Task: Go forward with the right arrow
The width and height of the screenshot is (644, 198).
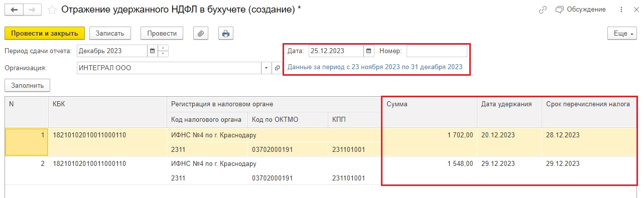Action: (33, 10)
